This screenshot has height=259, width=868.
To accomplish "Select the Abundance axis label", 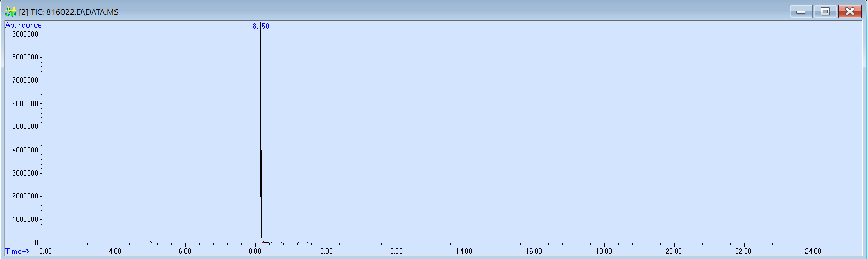I will click(x=23, y=25).
